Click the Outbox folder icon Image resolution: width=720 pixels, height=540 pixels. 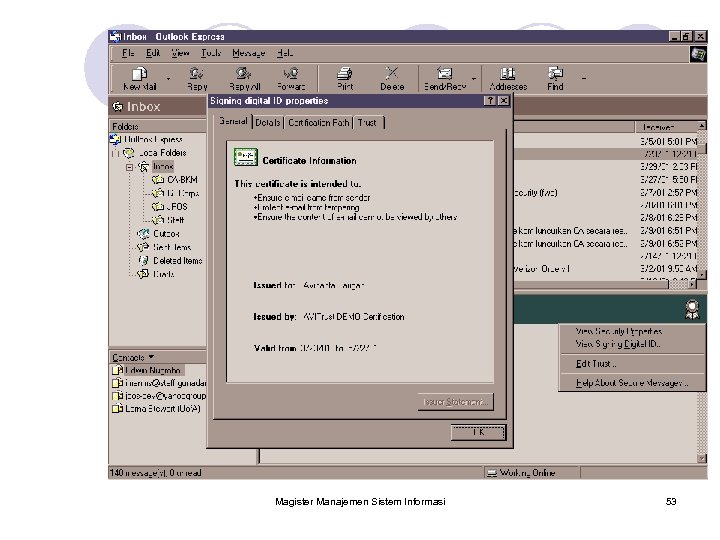point(143,234)
